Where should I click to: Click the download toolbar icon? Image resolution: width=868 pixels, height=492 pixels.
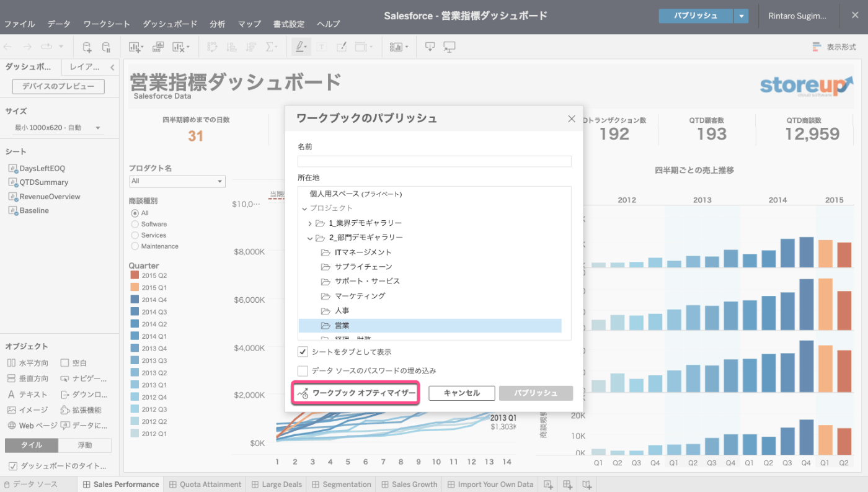(430, 47)
